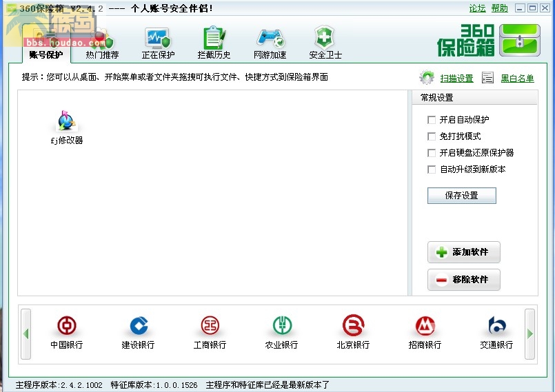Click the 特征库版本:1.0.0.1526 status text
The width and height of the screenshot is (555, 392).
click(154, 385)
